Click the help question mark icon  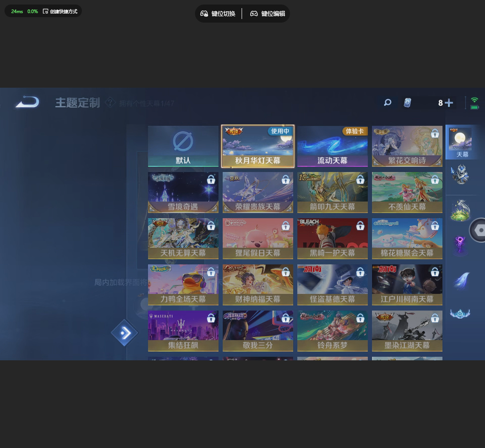pyautogui.click(x=110, y=103)
